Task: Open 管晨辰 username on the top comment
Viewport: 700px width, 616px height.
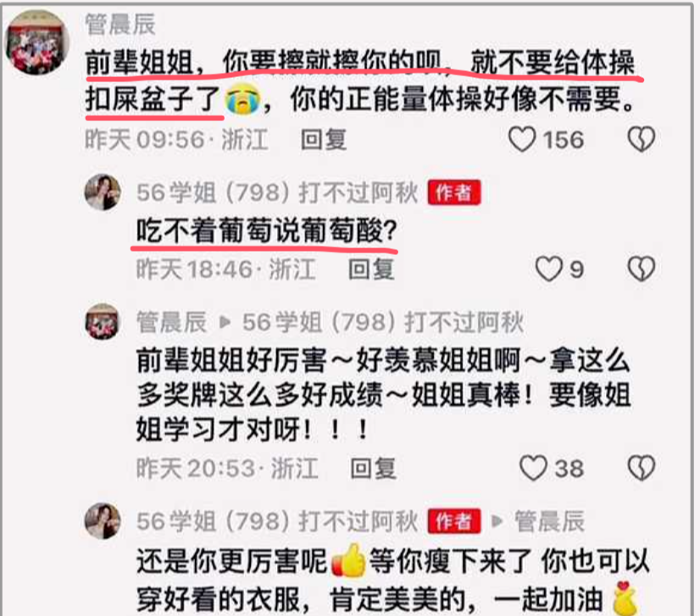Action: click(x=120, y=24)
